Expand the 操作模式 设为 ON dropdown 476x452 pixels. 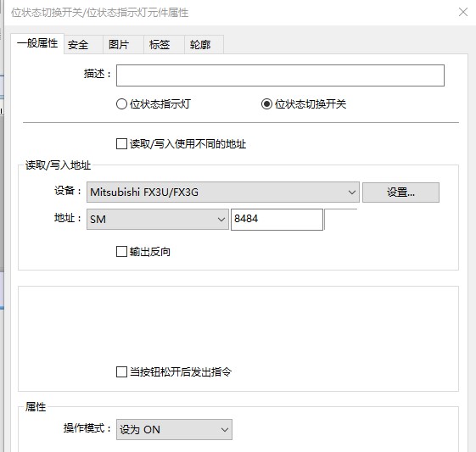click(174, 430)
